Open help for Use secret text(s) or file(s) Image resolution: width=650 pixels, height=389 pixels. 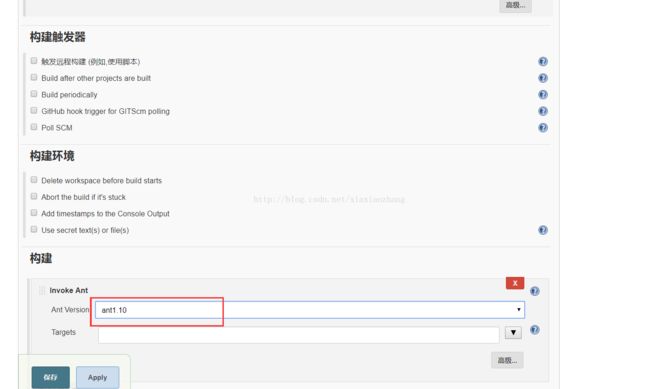pos(543,230)
